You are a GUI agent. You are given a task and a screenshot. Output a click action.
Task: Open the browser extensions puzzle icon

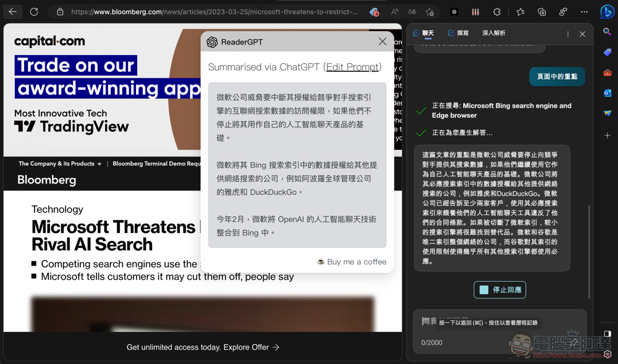[x=497, y=12]
